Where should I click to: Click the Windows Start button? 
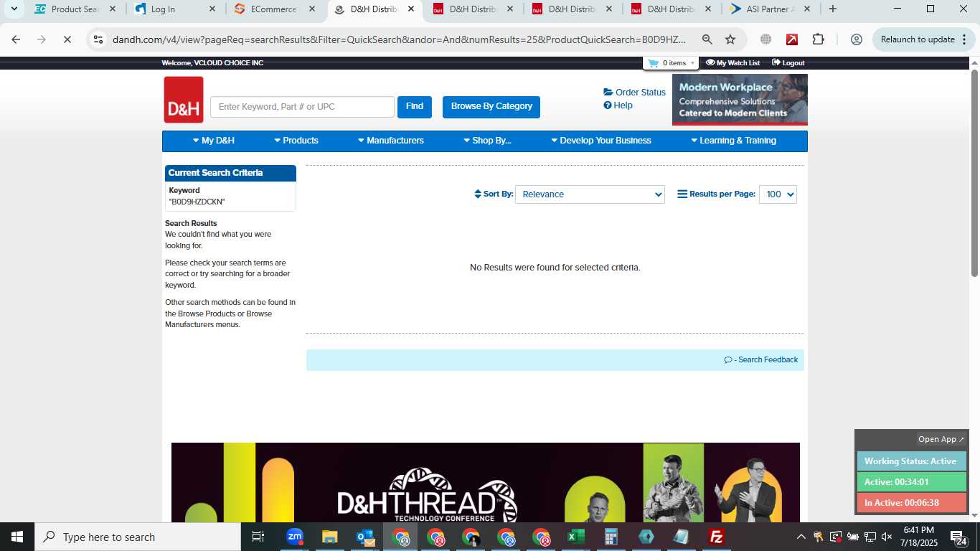[17, 537]
